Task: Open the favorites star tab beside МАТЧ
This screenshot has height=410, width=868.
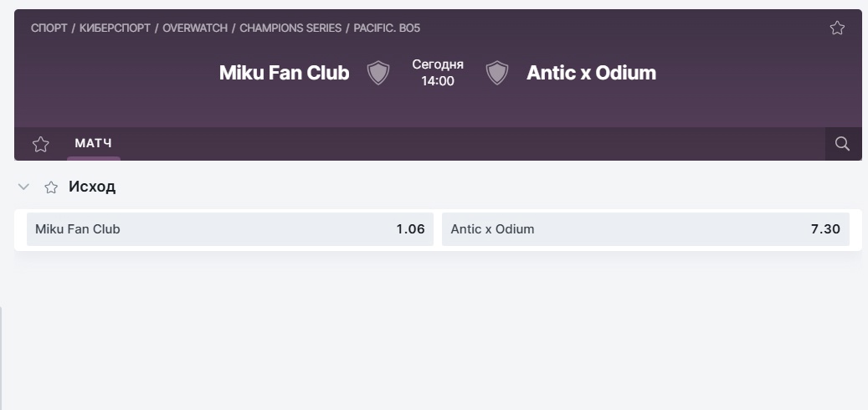Action: (x=40, y=145)
